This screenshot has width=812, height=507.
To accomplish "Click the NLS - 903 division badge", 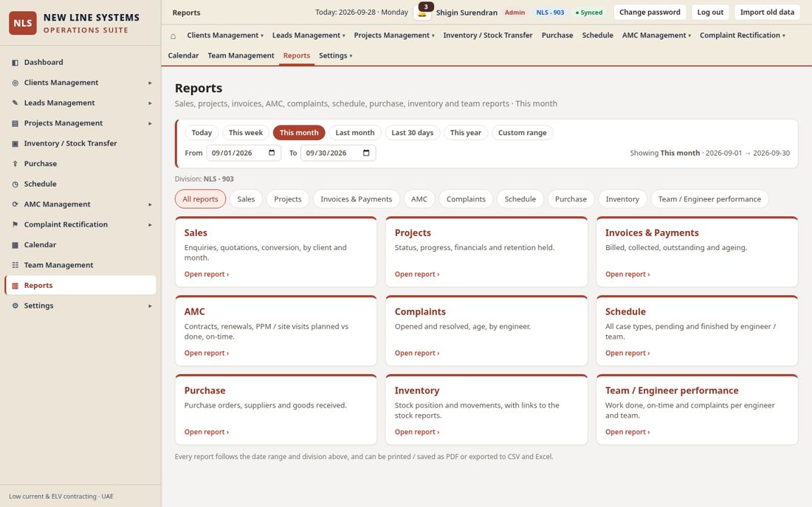I will click(x=550, y=13).
